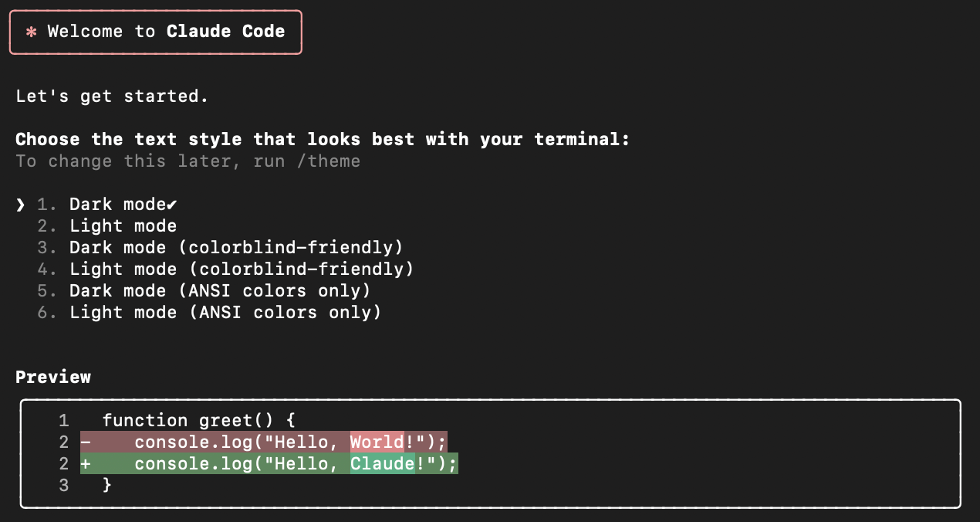Click the Welcome to Claude Code banner
The image size is (980, 522).
(x=155, y=32)
